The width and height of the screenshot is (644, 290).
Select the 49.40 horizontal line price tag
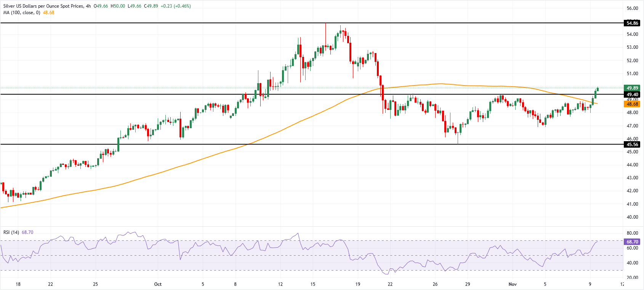point(632,95)
